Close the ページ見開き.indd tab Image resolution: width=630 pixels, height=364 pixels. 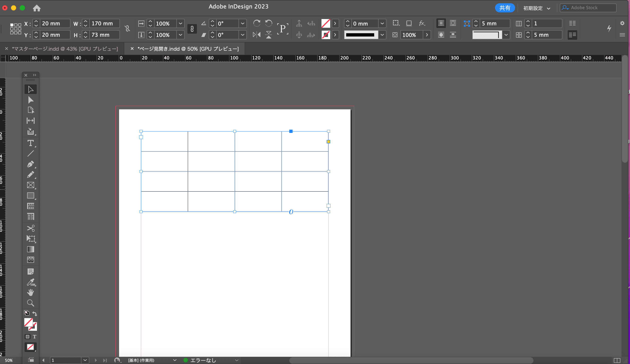coord(132,49)
